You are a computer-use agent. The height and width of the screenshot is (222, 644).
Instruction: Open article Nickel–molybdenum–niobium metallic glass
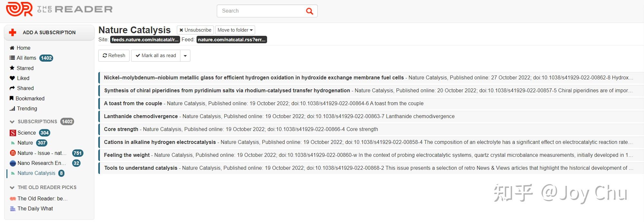tap(370, 78)
